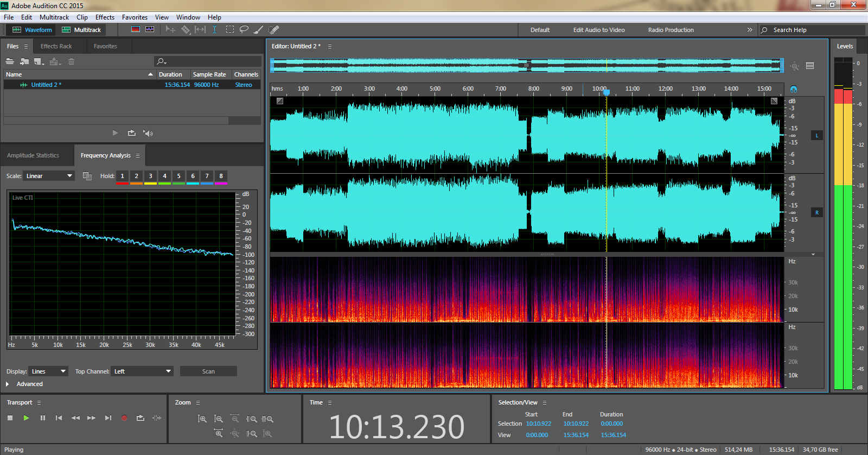Expand the Advanced section
This screenshot has height=455, width=868.
(8, 384)
